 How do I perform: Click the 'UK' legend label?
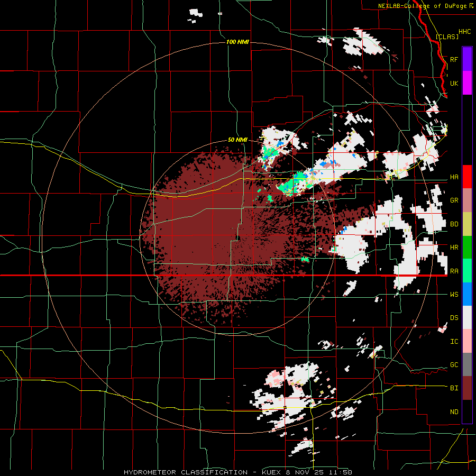click(x=454, y=83)
